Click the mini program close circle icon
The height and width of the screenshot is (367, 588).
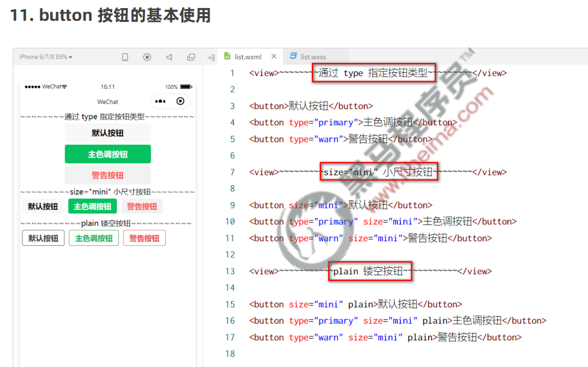coord(181,101)
